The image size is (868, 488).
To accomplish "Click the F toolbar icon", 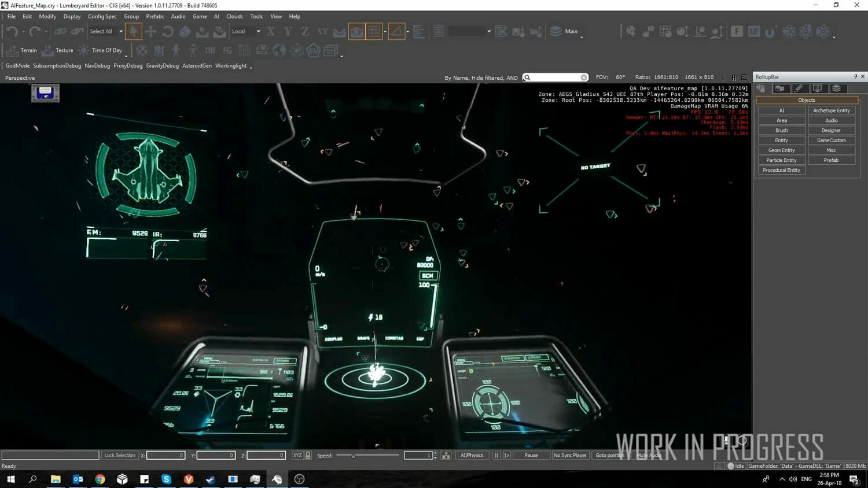I will (737, 31).
